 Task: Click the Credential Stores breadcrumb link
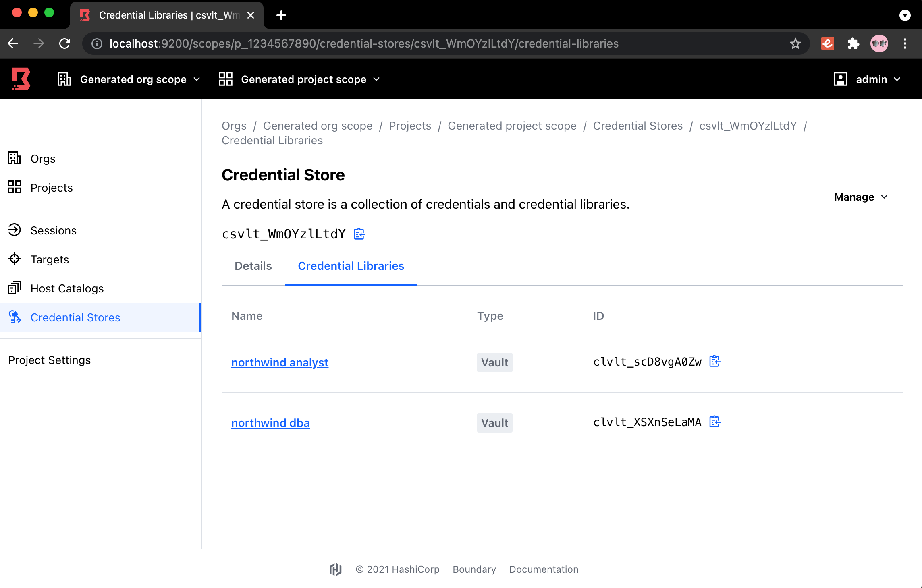click(x=638, y=126)
